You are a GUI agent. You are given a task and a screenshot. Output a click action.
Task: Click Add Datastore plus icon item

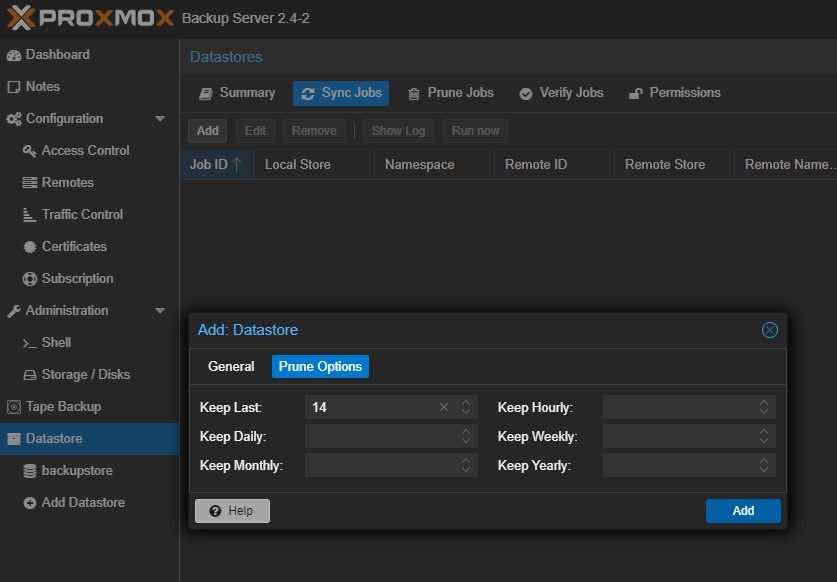(x=82, y=503)
